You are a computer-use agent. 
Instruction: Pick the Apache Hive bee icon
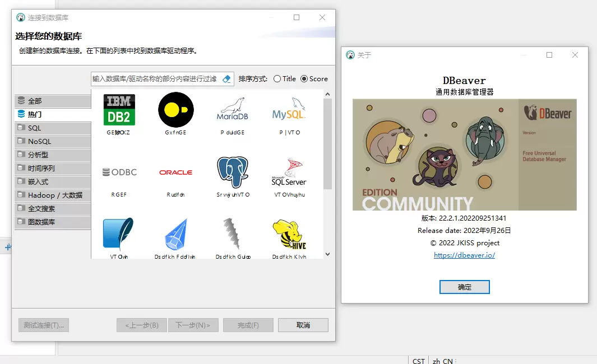point(289,234)
